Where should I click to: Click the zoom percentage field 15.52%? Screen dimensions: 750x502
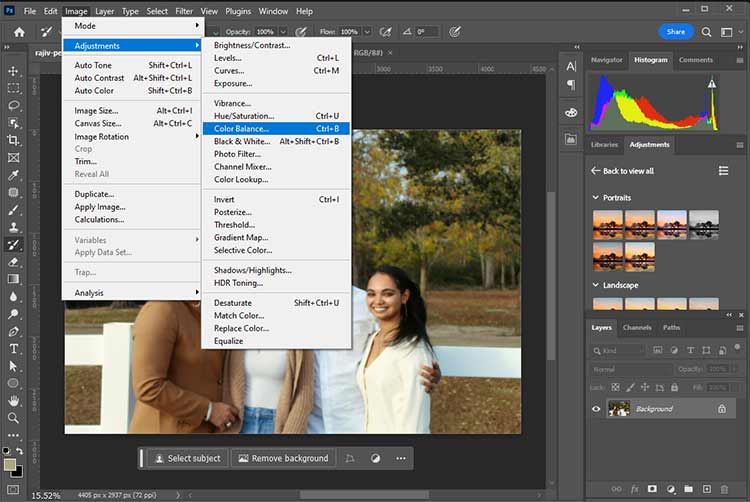tap(46, 495)
